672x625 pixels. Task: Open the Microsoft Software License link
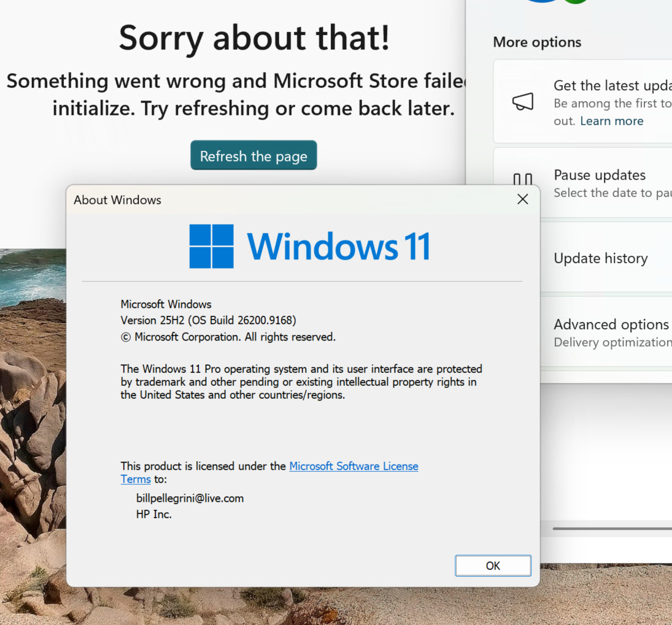353,466
